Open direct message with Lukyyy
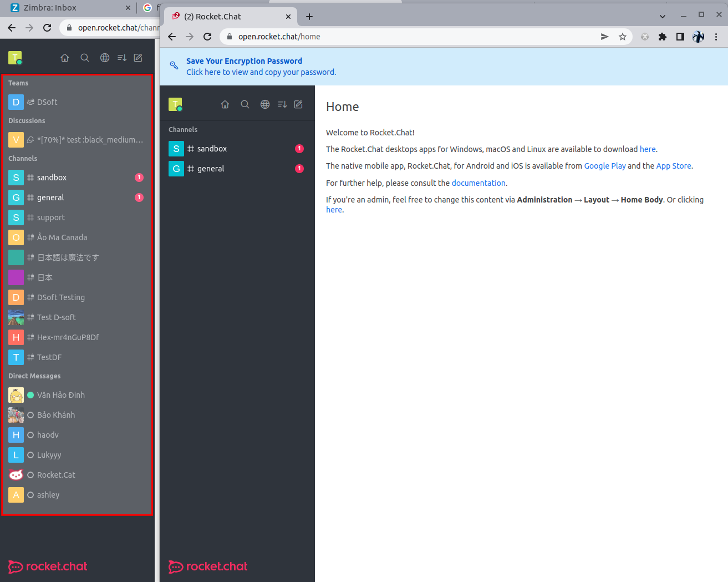The width and height of the screenshot is (728, 582). [x=77, y=455]
